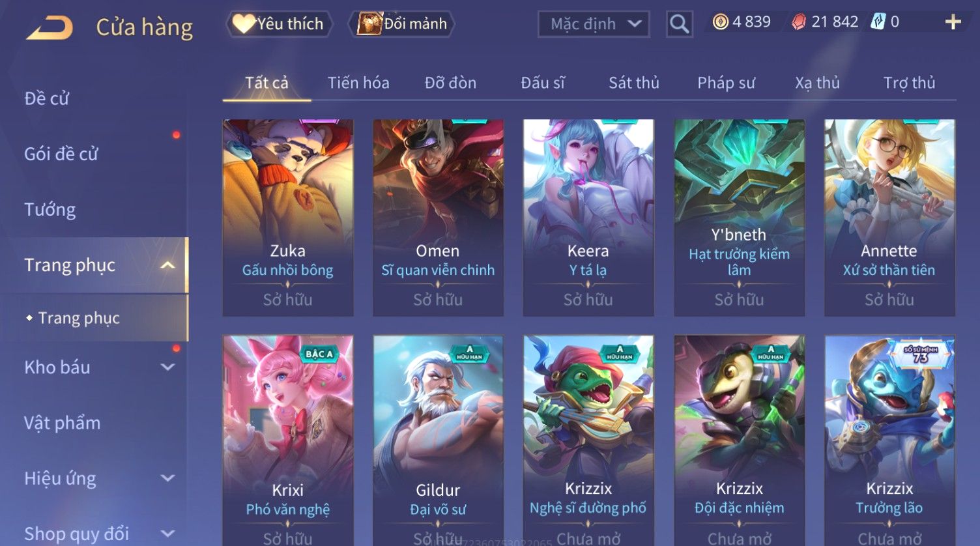The height and width of the screenshot is (546, 980).
Task: Tap the back arrow icon beside Cửa hàng
Action: [50, 27]
